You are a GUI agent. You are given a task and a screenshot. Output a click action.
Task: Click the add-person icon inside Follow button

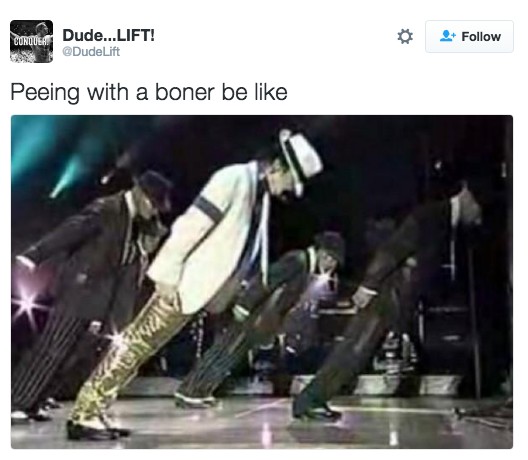click(448, 36)
